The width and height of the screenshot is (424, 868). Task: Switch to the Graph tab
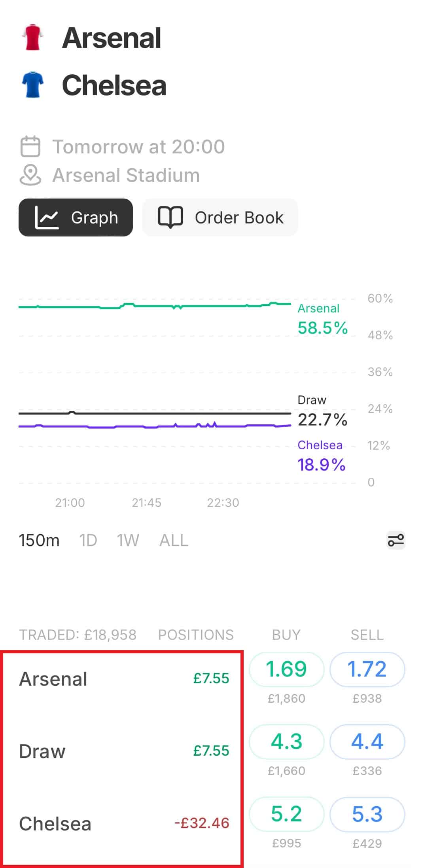click(x=76, y=217)
